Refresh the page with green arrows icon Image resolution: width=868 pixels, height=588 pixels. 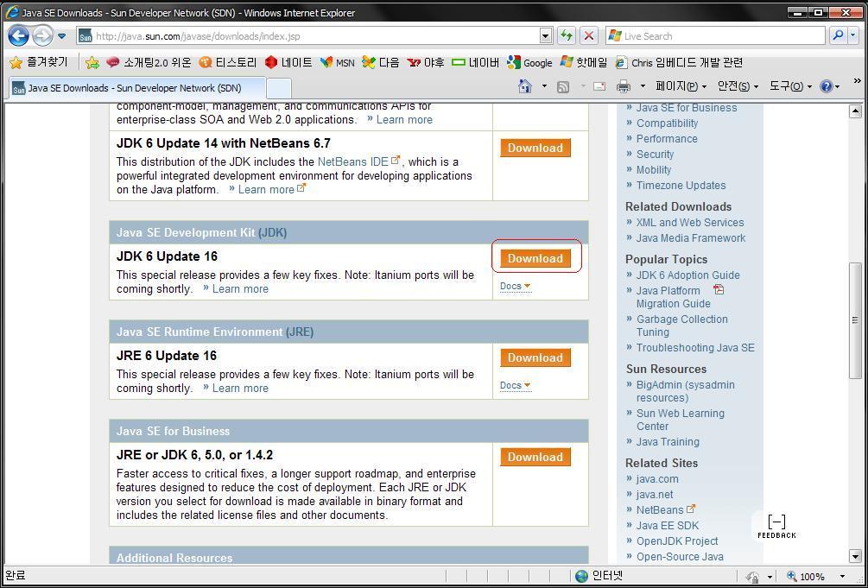pos(567,36)
